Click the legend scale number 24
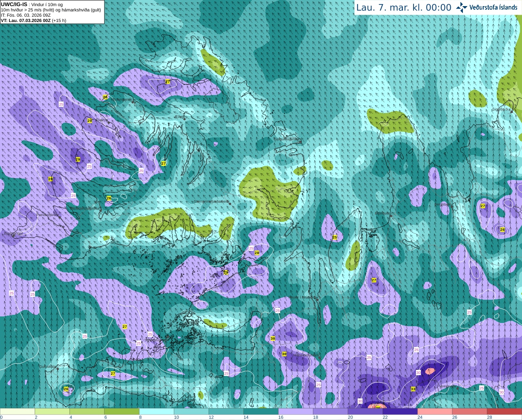Screen dimensions: 522x420 [x=420, y=417]
